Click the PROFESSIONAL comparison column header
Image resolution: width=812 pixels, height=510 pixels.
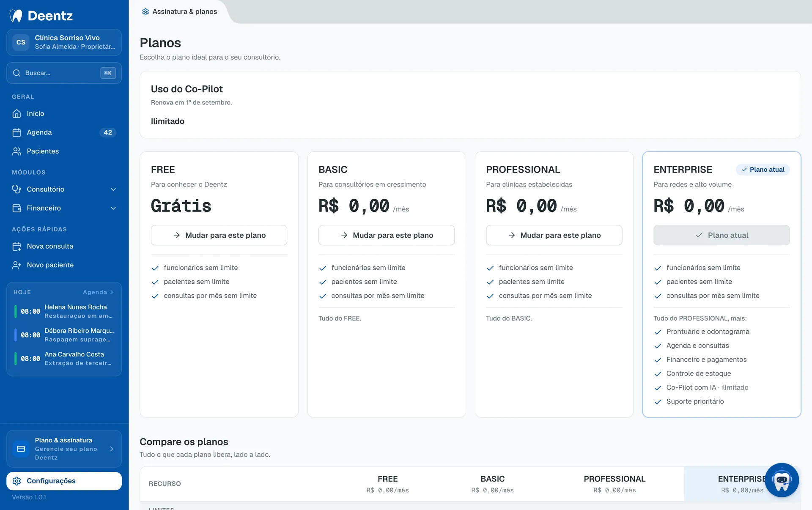pos(614,484)
